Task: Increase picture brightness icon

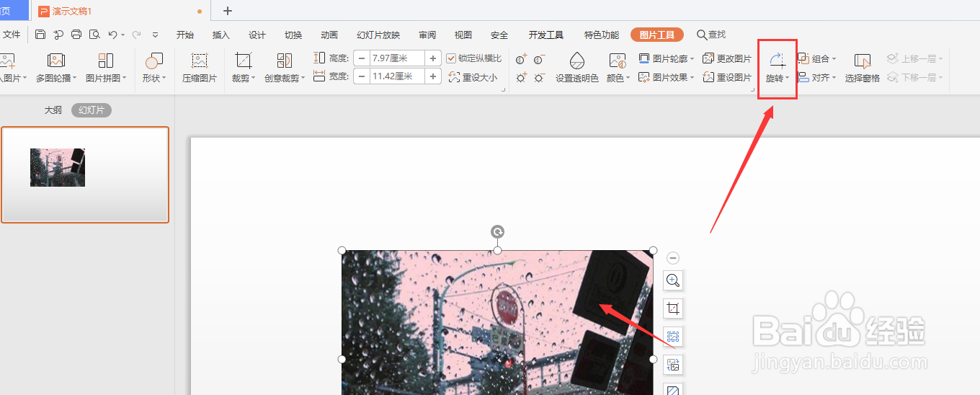Action: (522, 76)
